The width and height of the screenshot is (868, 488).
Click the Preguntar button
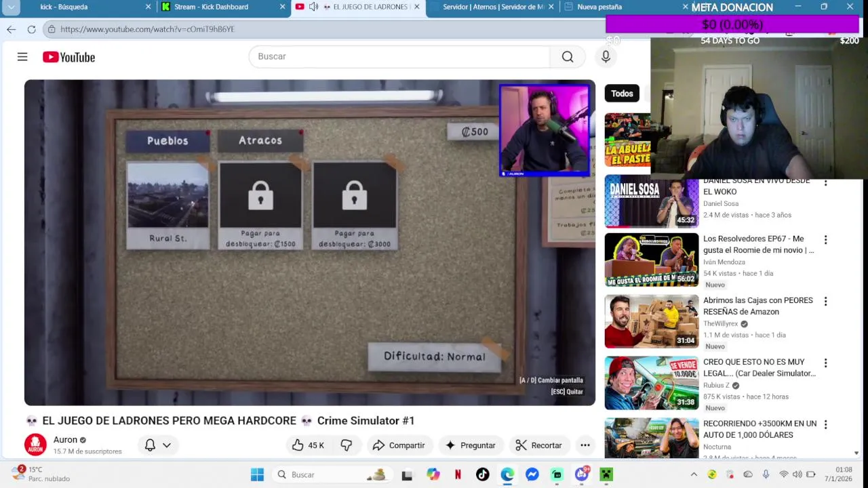click(x=470, y=445)
